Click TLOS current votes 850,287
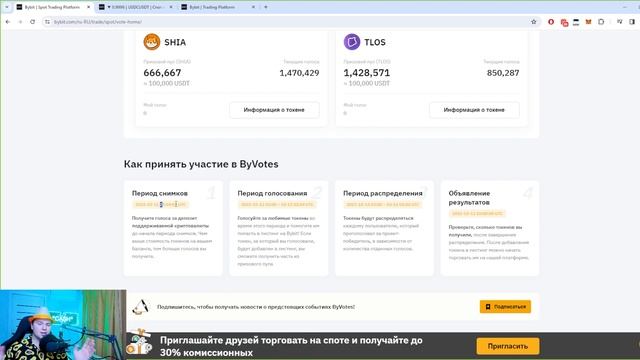The width and height of the screenshot is (640, 360). [x=503, y=73]
